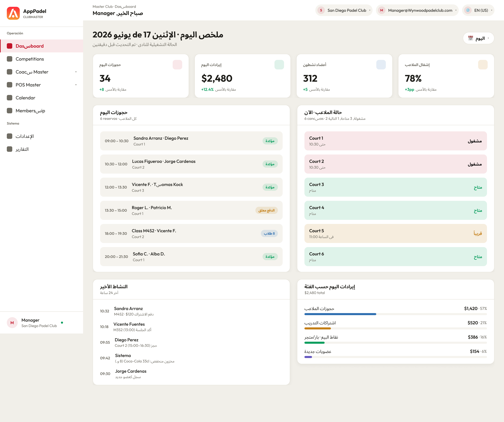The width and height of the screenshot is (504, 422).
Task: Click the Master Club · Dashboard breadcrumb
Action: pyautogui.click(x=114, y=6)
